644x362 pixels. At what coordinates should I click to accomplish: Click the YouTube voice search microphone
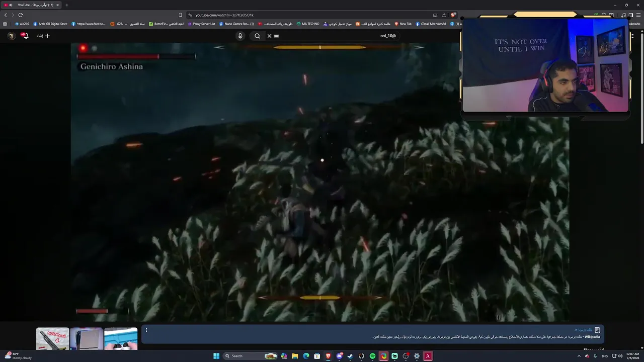coord(240,36)
